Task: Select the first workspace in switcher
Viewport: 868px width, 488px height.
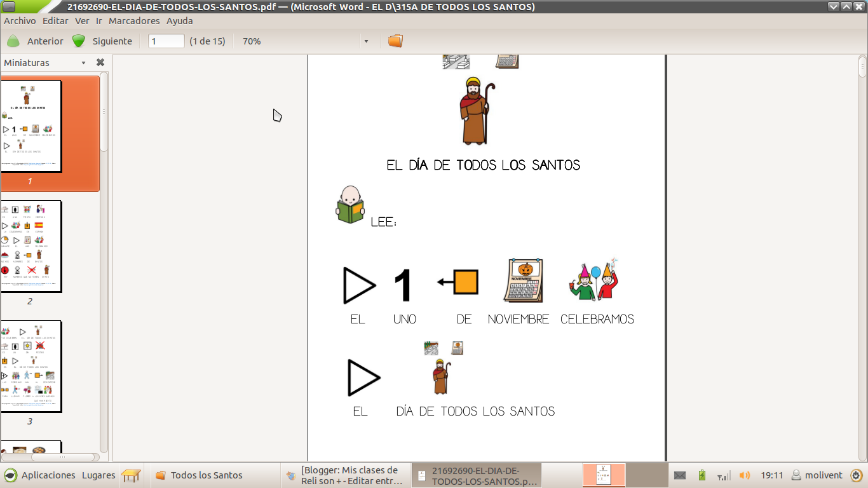Action: point(604,475)
